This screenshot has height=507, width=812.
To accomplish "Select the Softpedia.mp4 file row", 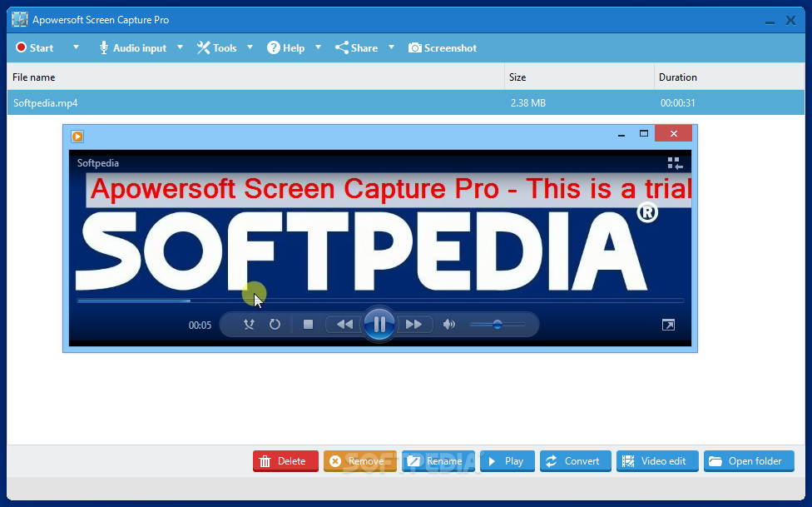I will point(405,102).
